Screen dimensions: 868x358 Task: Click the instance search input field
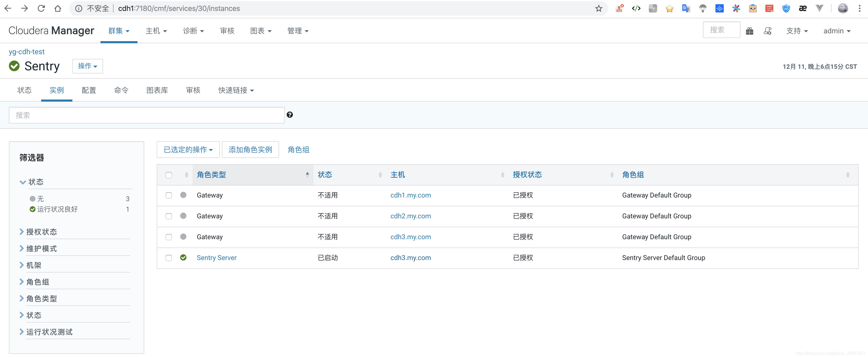pyautogui.click(x=147, y=115)
